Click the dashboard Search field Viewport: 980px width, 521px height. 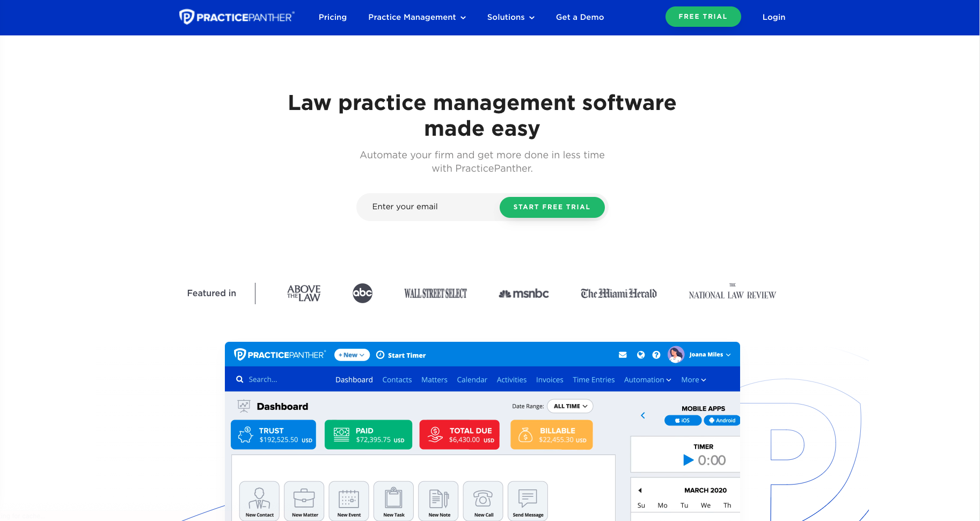pyautogui.click(x=263, y=379)
